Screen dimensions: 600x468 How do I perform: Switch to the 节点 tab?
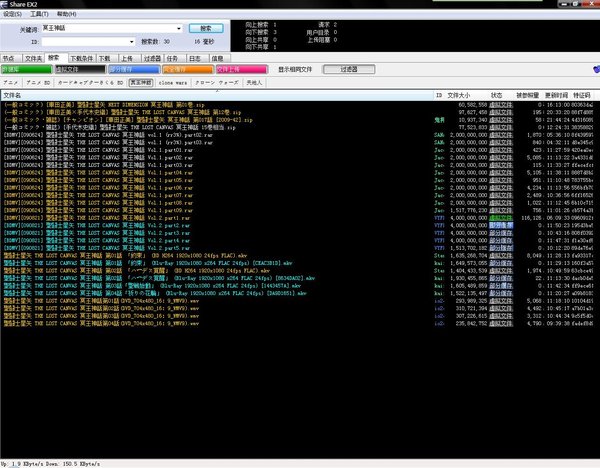10,59
